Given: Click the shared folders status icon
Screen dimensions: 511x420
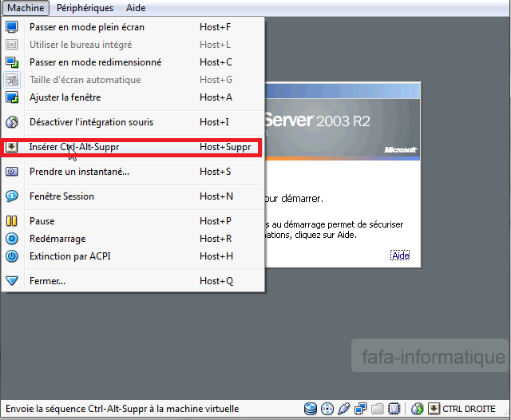Looking at the screenshot, I should click(377, 409).
